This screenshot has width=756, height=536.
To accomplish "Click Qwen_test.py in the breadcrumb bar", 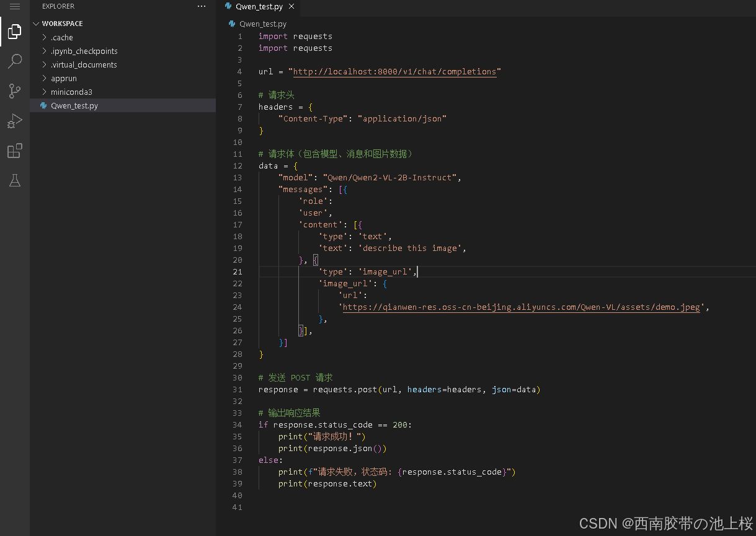I will [263, 24].
